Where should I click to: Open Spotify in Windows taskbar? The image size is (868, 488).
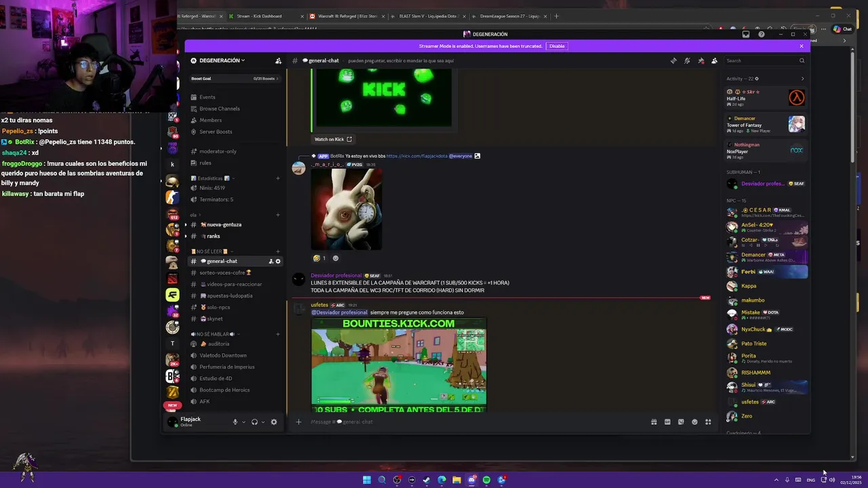(487, 480)
